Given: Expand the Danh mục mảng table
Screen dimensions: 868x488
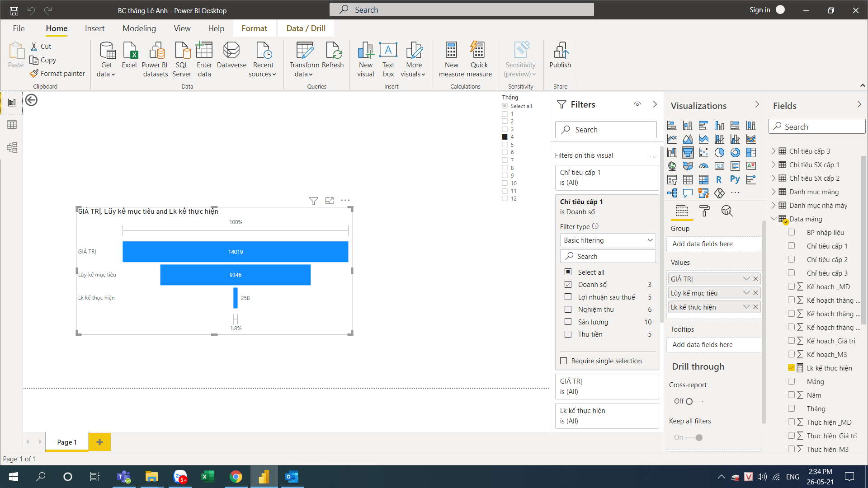Looking at the screenshot, I should 774,192.
